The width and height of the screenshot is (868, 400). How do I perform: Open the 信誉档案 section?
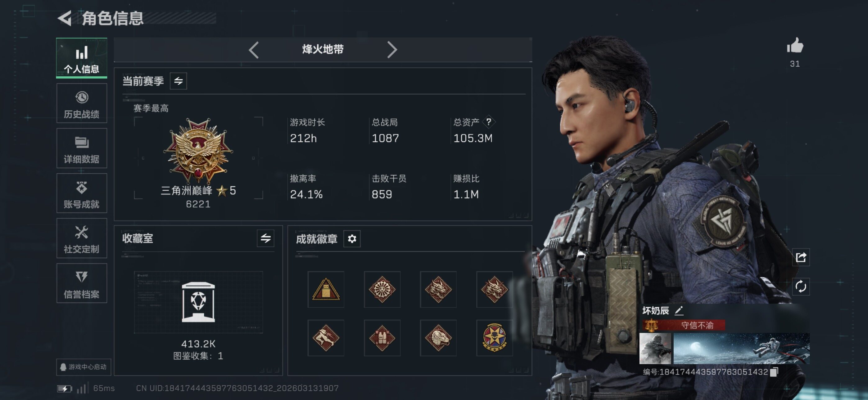pyautogui.click(x=82, y=283)
